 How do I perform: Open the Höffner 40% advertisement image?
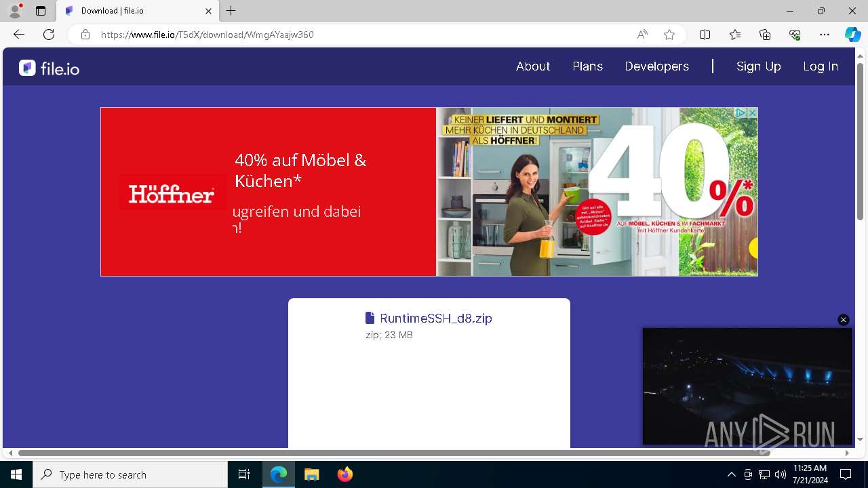point(597,192)
